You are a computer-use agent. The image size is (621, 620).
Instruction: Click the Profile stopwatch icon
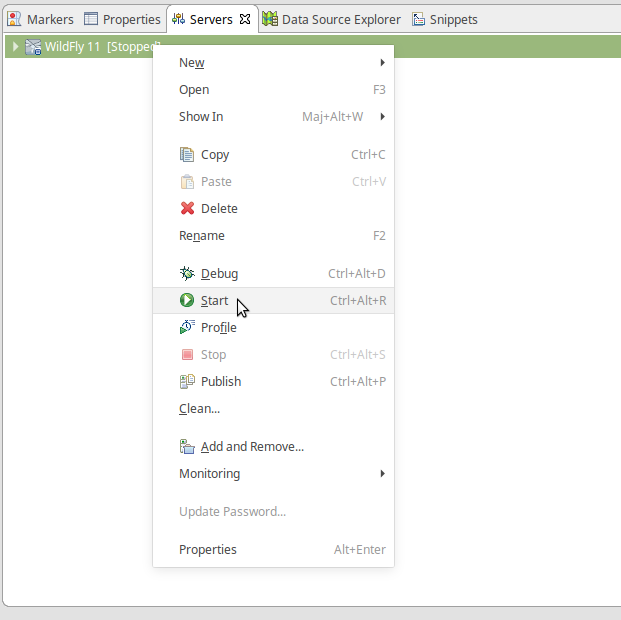tap(187, 327)
